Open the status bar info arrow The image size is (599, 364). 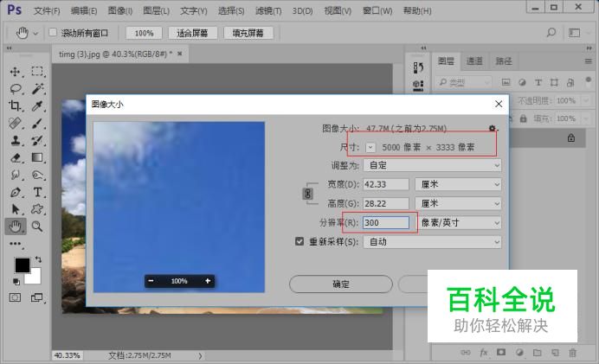[200, 355]
